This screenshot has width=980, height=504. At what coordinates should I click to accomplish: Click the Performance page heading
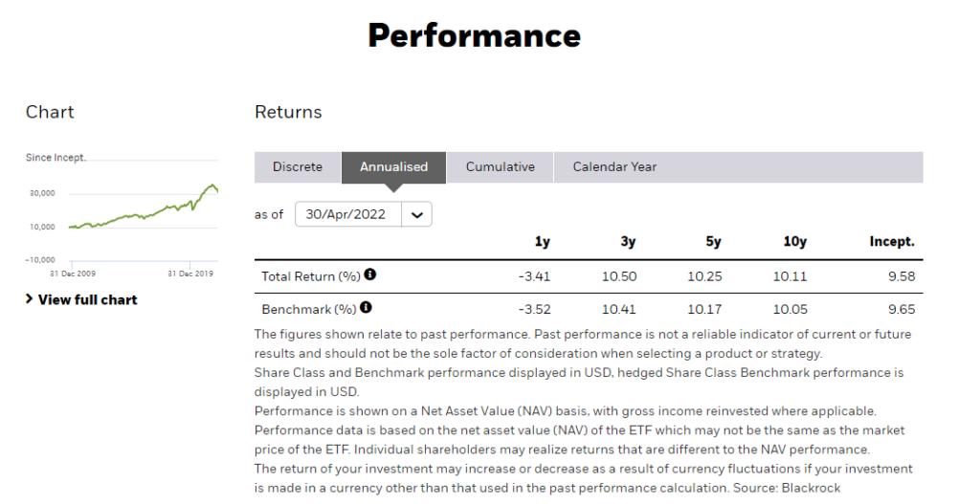474,35
